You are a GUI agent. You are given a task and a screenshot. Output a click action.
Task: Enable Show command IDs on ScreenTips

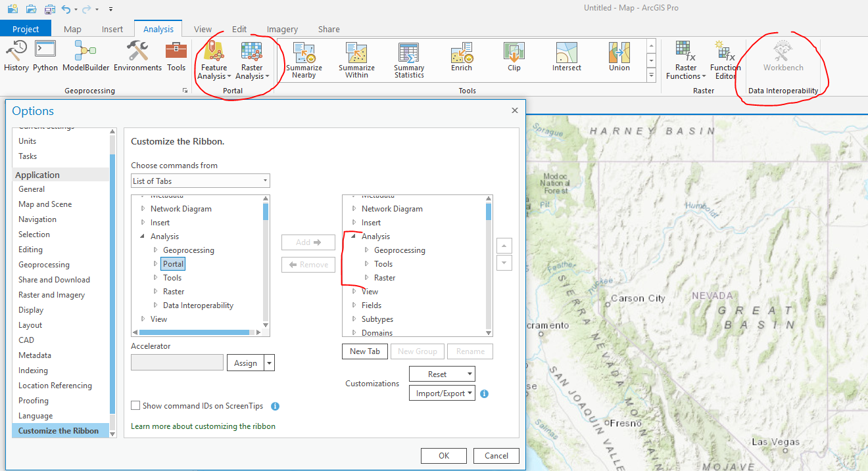(135, 406)
